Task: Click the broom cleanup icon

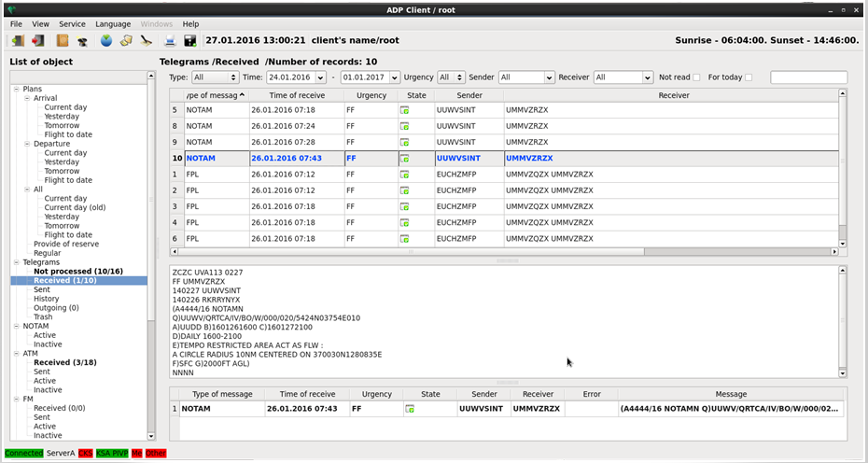Action: tap(147, 41)
